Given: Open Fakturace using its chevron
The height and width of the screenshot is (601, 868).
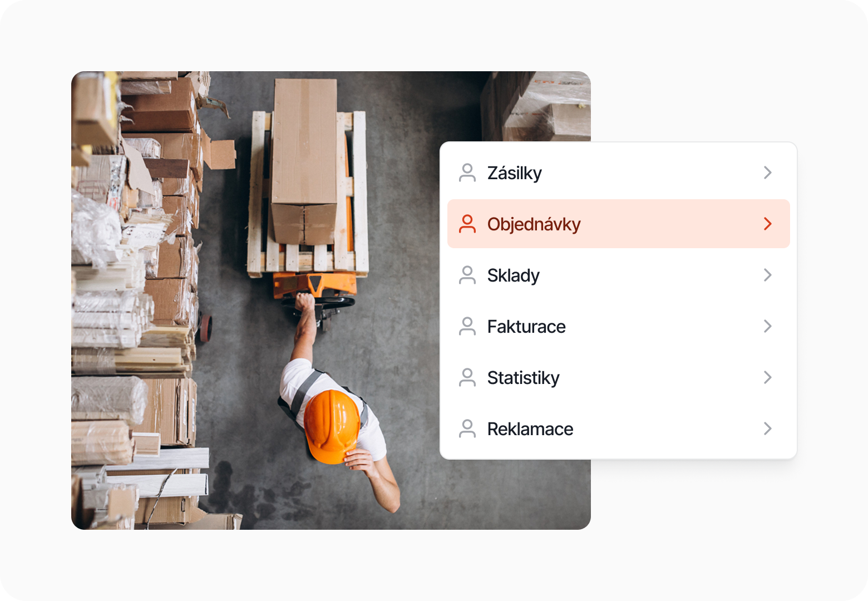Looking at the screenshot, I should pos(768,327).
